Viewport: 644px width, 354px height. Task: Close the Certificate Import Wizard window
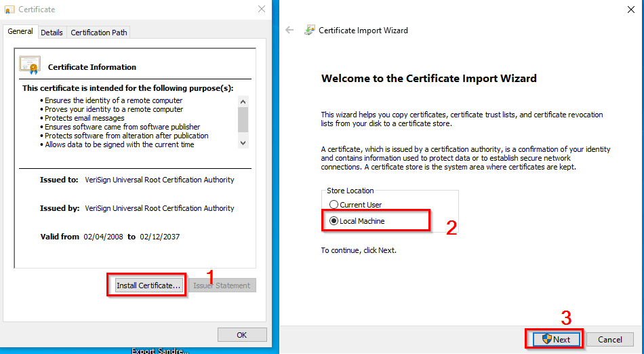pos(630,9)
